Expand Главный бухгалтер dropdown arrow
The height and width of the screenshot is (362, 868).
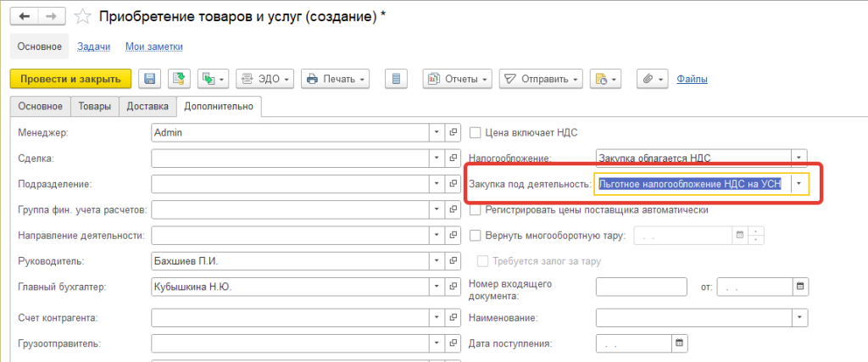437,287
